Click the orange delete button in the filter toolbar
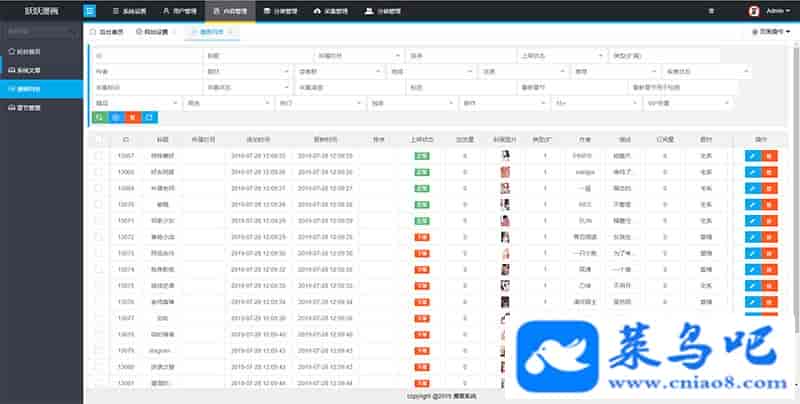Image resolution: width=800 pixels, height=404 pixels. pos(131,117)
